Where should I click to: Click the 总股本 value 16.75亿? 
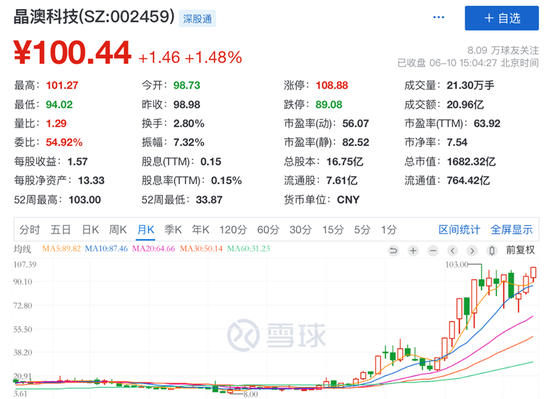344,162
